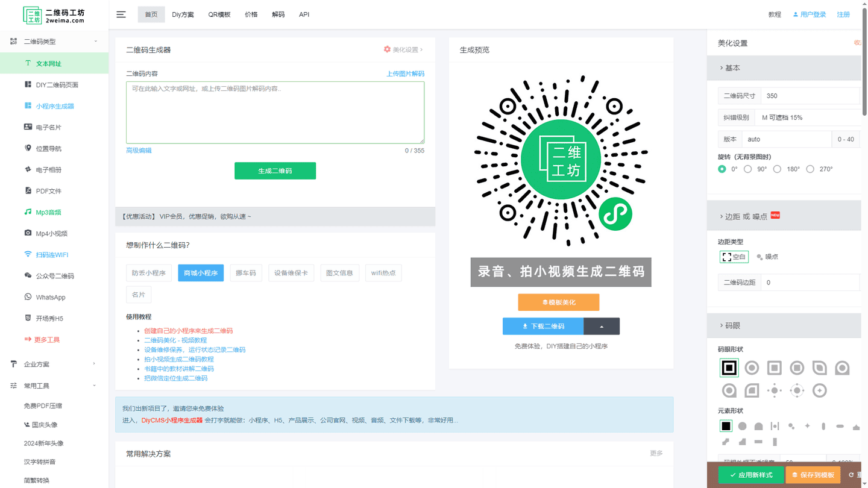This screenshot has width=868, height=488.
Task: Select 商城小程序 tag button
Action: (201, 273)
